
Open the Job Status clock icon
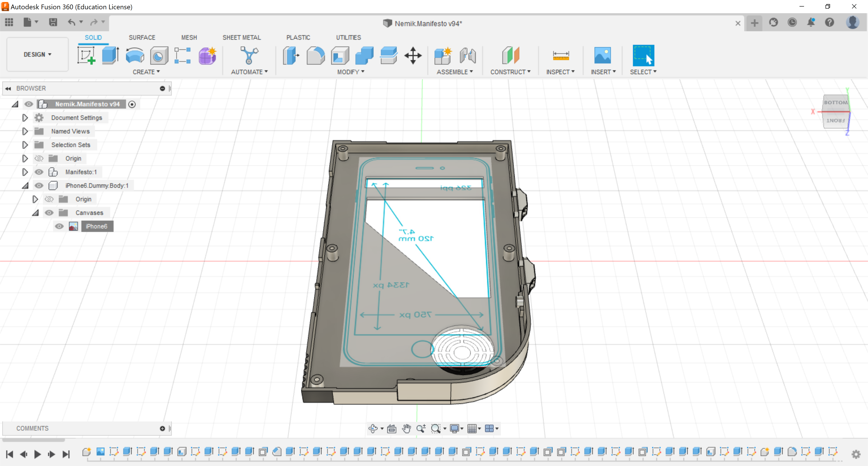coord(792,23)
